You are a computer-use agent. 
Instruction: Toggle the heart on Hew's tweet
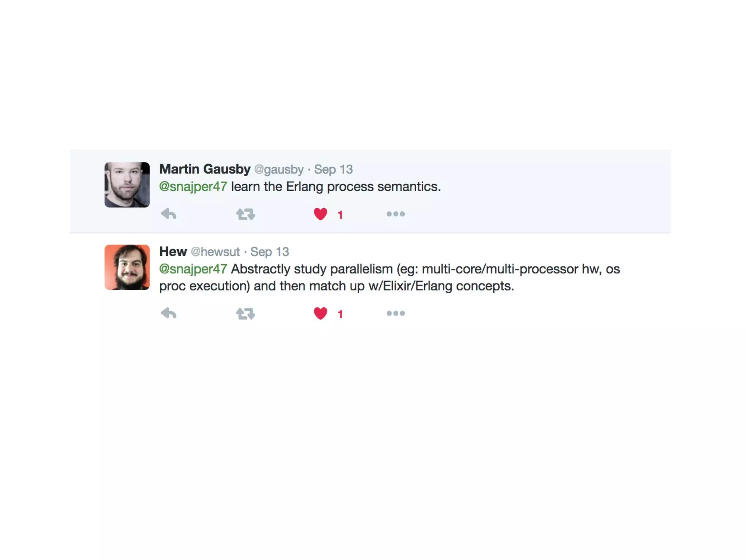pyautogui.click(x=320, y=313)
